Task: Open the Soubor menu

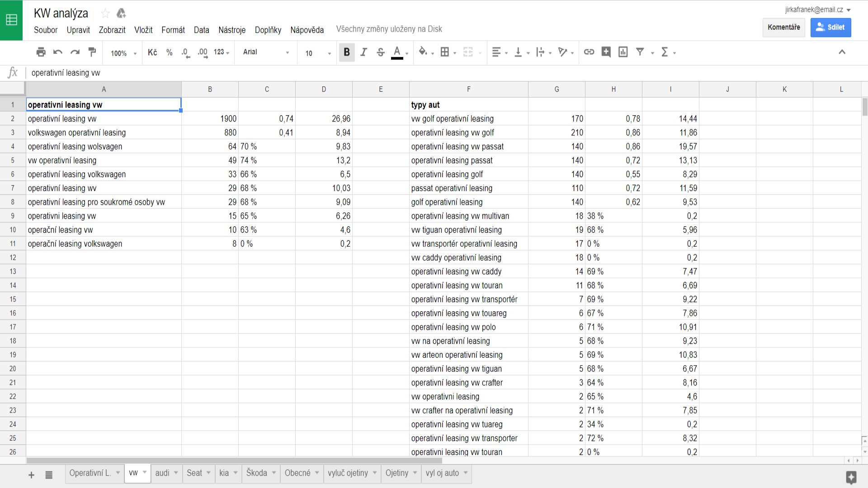Action: pyautogui.click(x=46, y=30)
